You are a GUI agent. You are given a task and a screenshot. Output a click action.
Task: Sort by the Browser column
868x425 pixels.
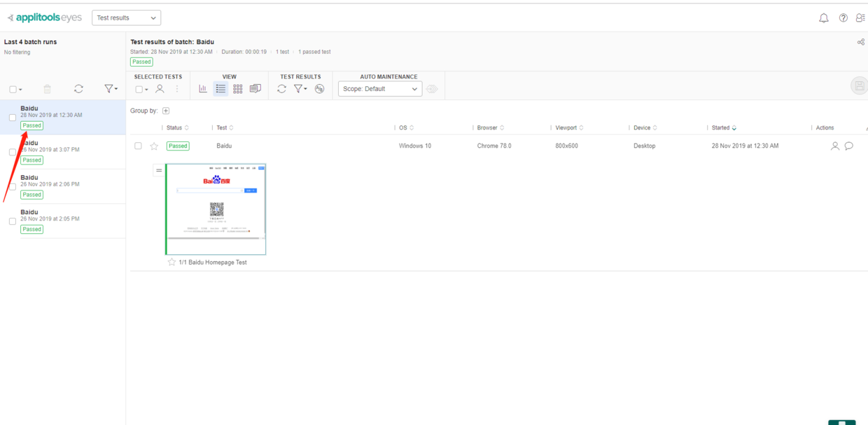pyautogui.click(x=491, y=127)
